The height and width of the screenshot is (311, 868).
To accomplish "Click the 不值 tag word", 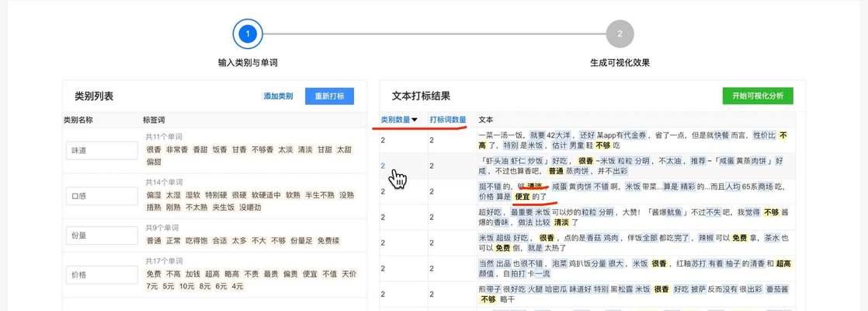I will pos(329,274).
